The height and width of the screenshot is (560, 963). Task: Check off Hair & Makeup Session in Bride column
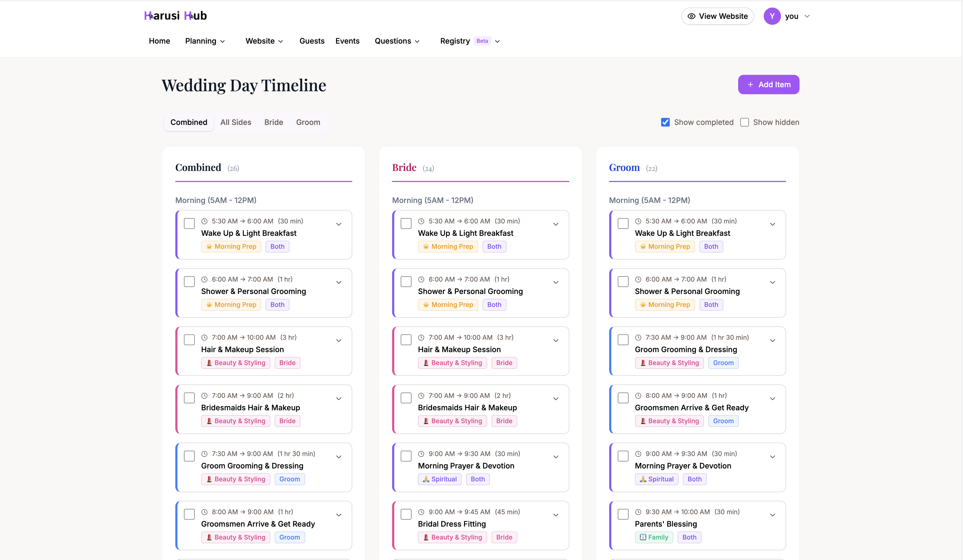406,339
